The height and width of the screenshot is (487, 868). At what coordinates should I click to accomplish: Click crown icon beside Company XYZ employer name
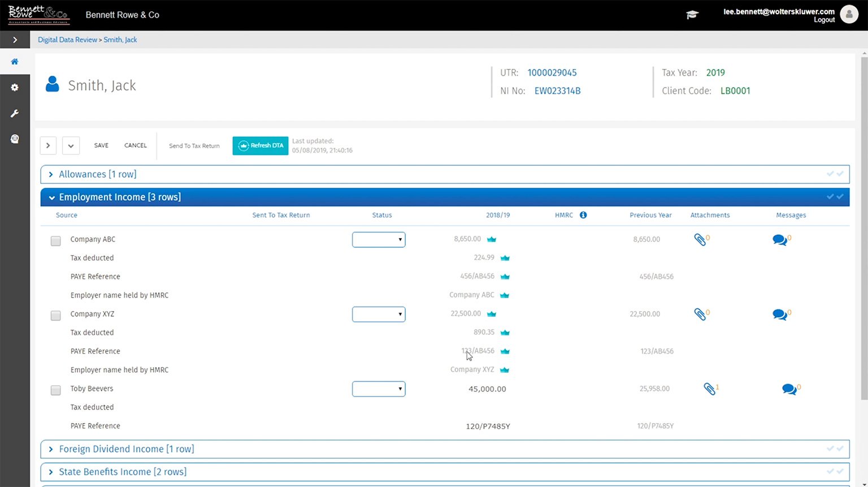coord(505,370)
